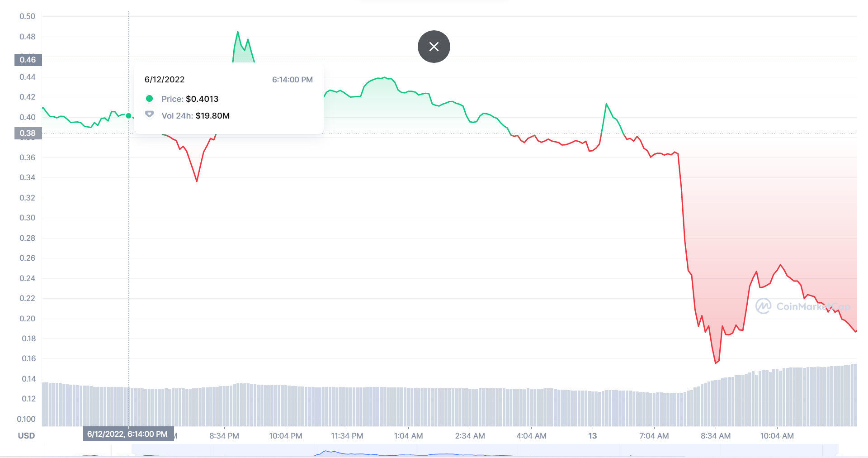
Task: Click the 0.100 y-axis label
Action: point(26,419)
